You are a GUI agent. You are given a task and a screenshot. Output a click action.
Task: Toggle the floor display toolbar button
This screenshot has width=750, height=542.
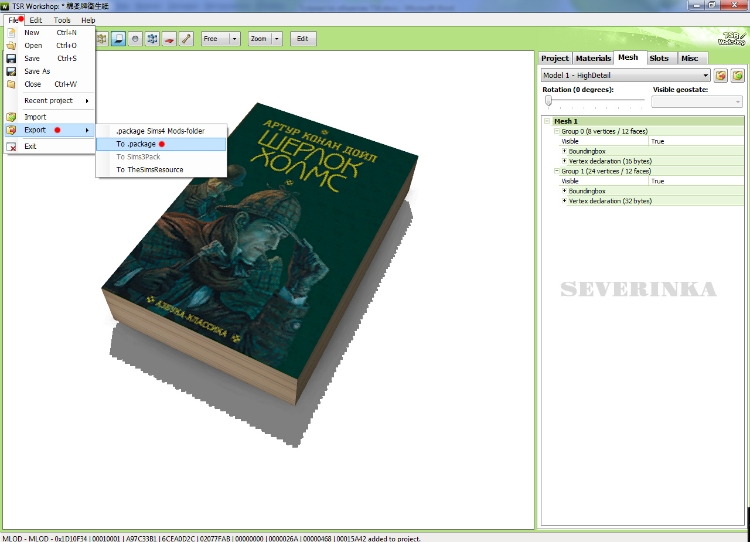(x=118, y=39)
